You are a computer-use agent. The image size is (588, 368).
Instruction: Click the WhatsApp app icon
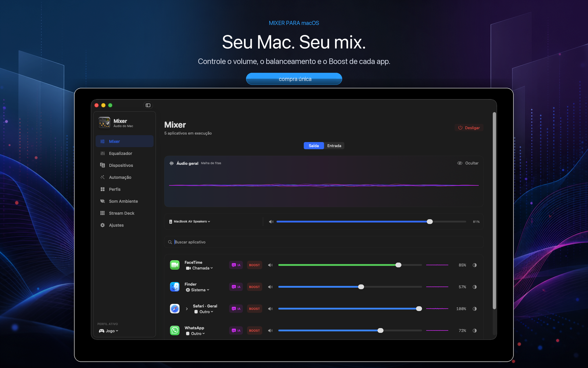[175, 330]
